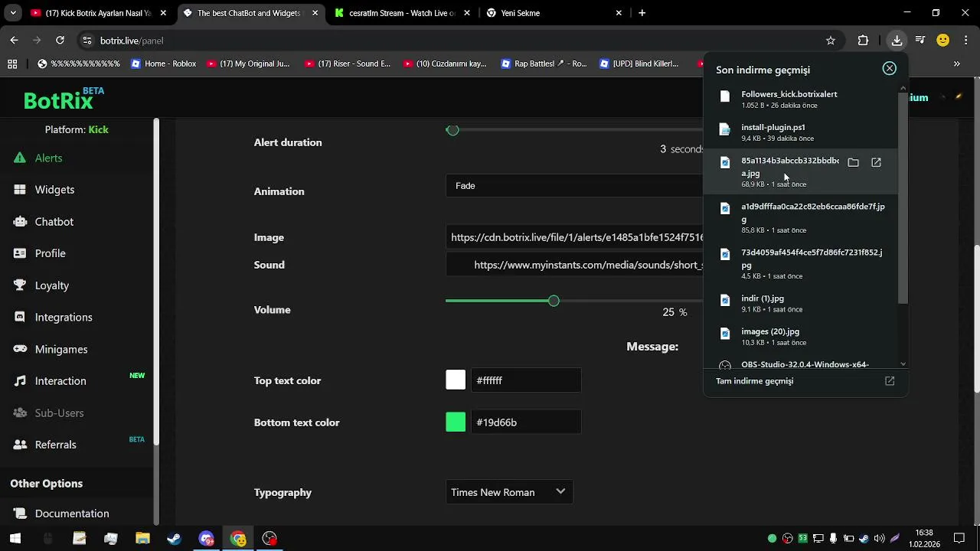Open the Windows notification center icon
980x551 pixels.
click(959, 539)
